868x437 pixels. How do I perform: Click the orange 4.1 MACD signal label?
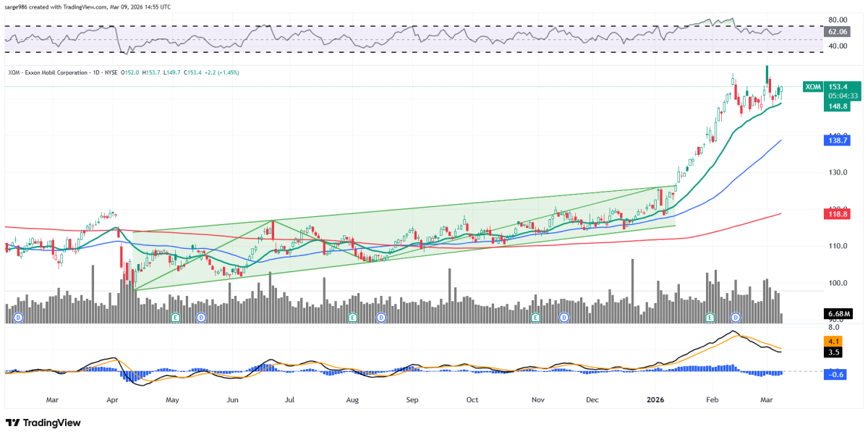tap(833, 341)
